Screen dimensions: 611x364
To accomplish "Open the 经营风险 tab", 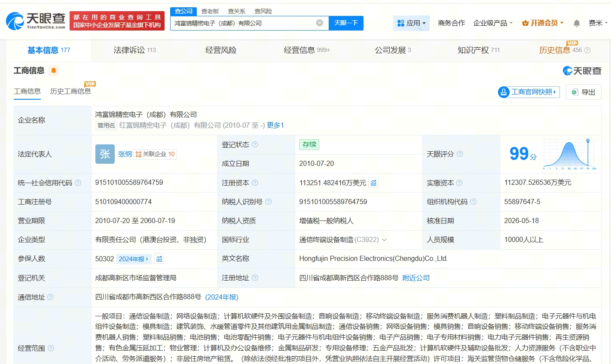I will click(x=221, y=50).
